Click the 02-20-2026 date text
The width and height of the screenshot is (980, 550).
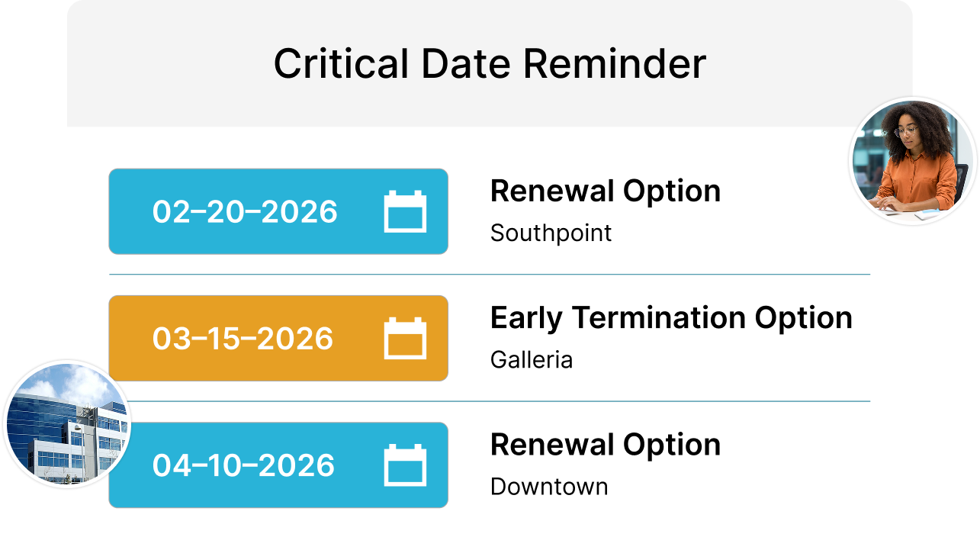pyautogui.click(x=245, y=211)
